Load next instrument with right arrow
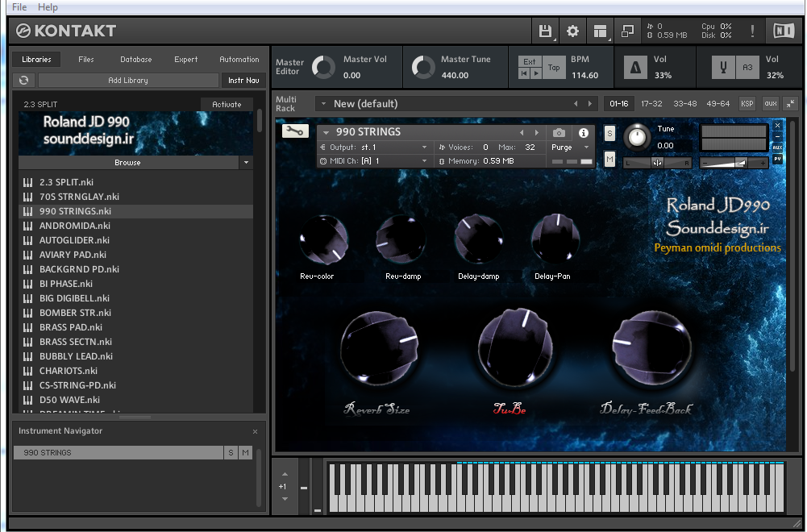 pyautogui.click(x=536, y=133)
